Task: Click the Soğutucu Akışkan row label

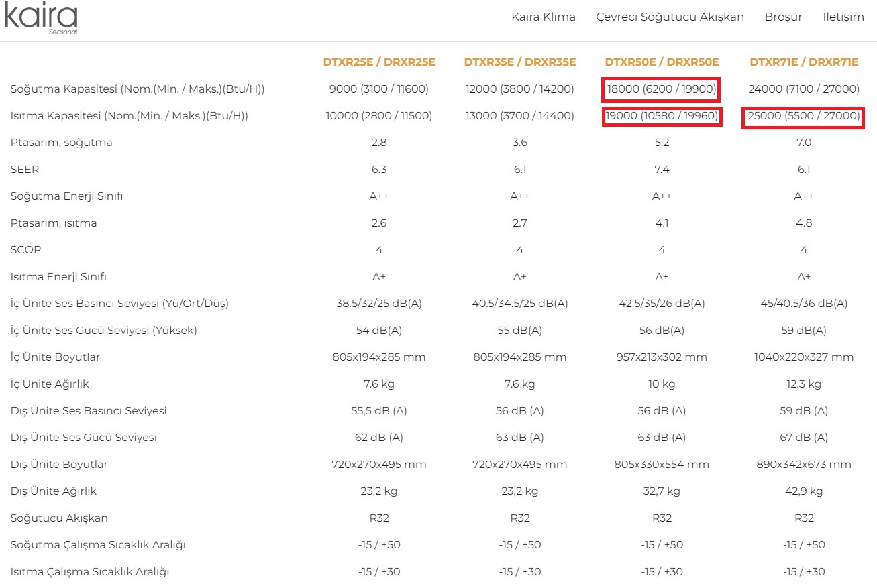Action: coord(59,518)
